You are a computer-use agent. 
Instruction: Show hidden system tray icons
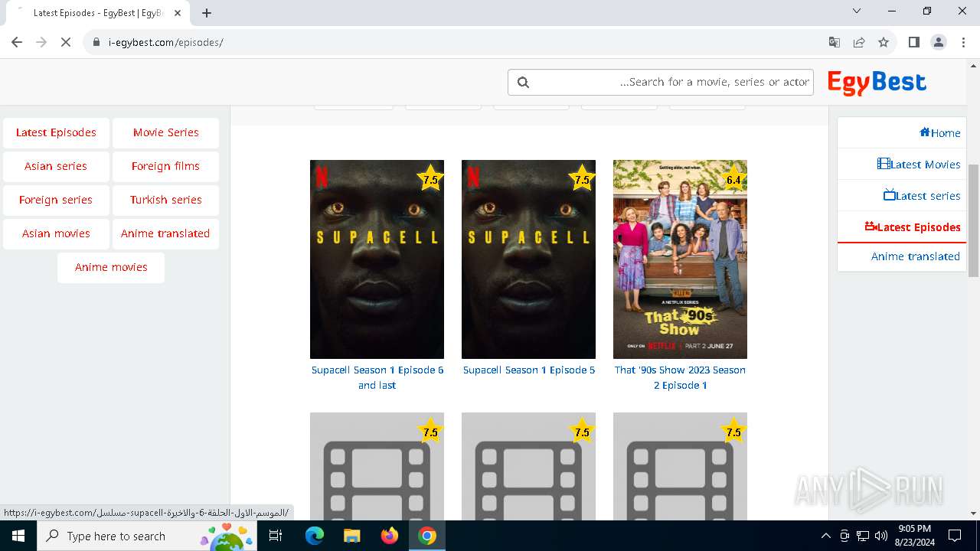(825, 536)
